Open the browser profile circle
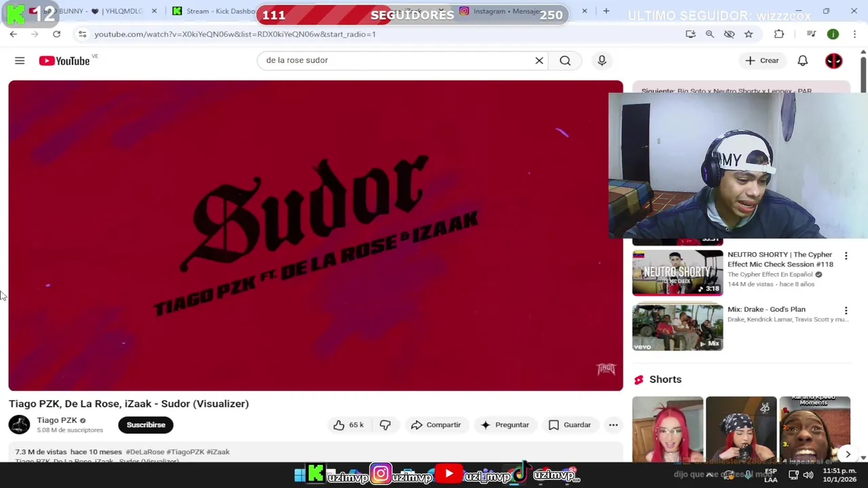The width and height of the screenshot is (868, 488). click(833, 34)
